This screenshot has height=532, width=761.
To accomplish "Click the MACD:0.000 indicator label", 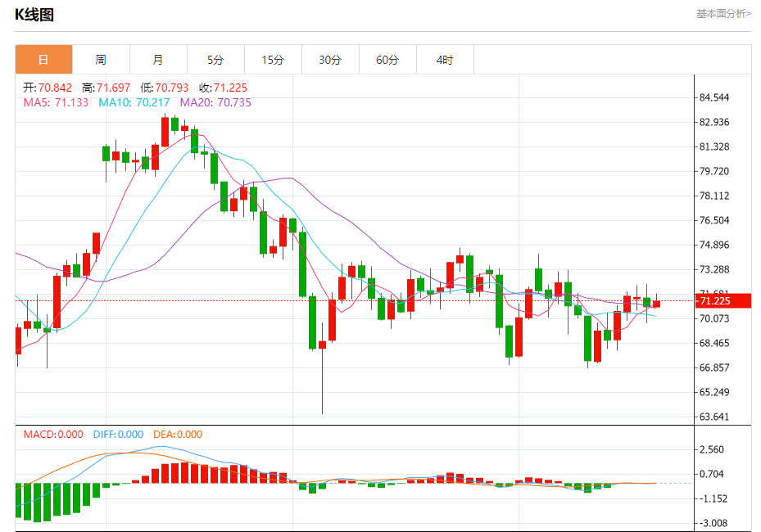I will 53,435.
